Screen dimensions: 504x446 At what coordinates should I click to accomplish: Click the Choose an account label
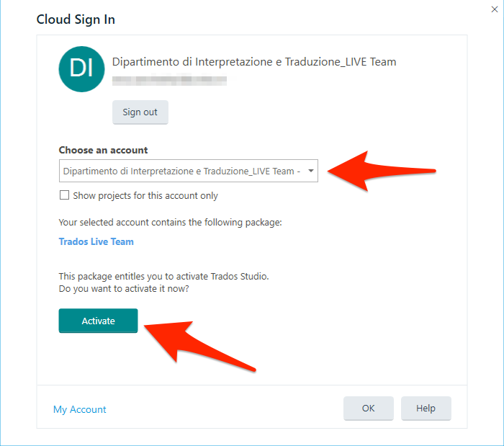coord(103,150)
